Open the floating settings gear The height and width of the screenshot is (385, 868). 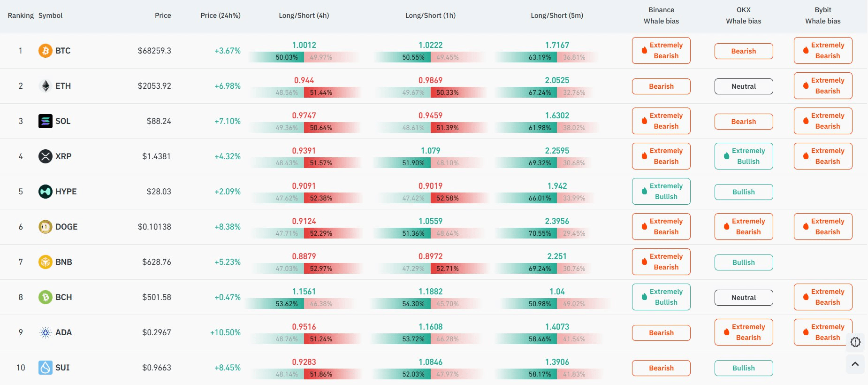[855, 342]
